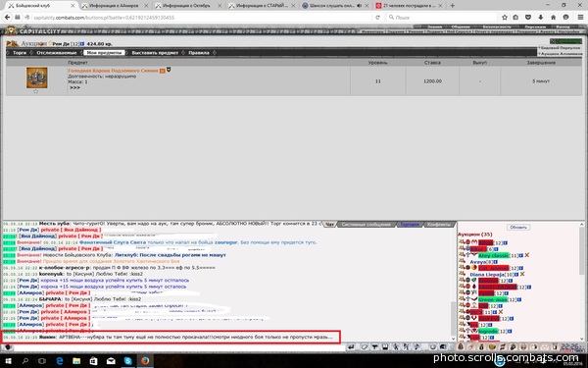Viewport: 588px width, 368px height.
Task: Click the 'Выход' top menu item
Action: [563, 27]
